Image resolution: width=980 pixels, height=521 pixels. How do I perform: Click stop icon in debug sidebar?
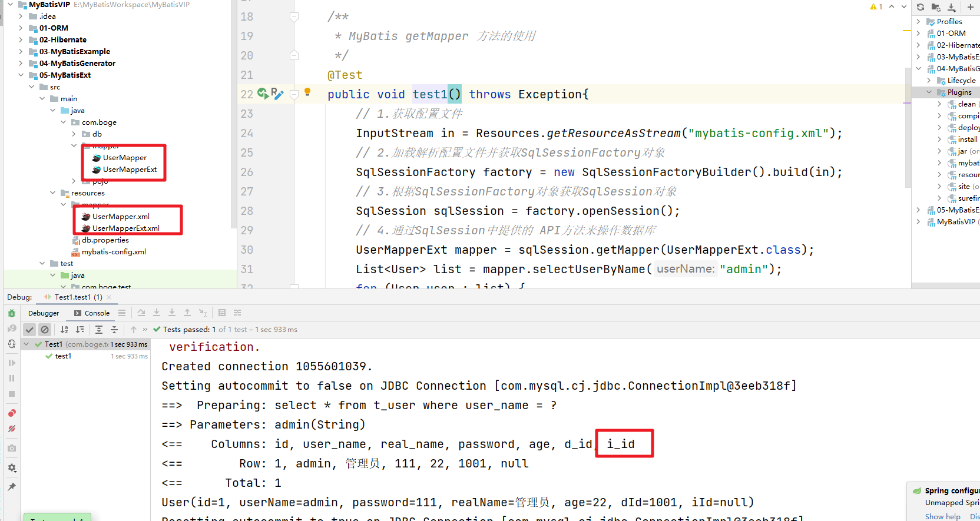coord(12,394)
